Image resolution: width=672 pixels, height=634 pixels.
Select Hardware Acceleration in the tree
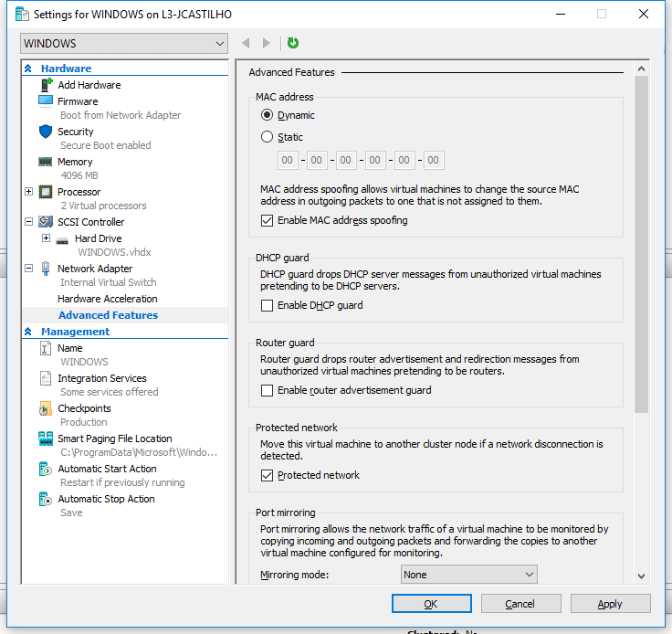point(108,299)
